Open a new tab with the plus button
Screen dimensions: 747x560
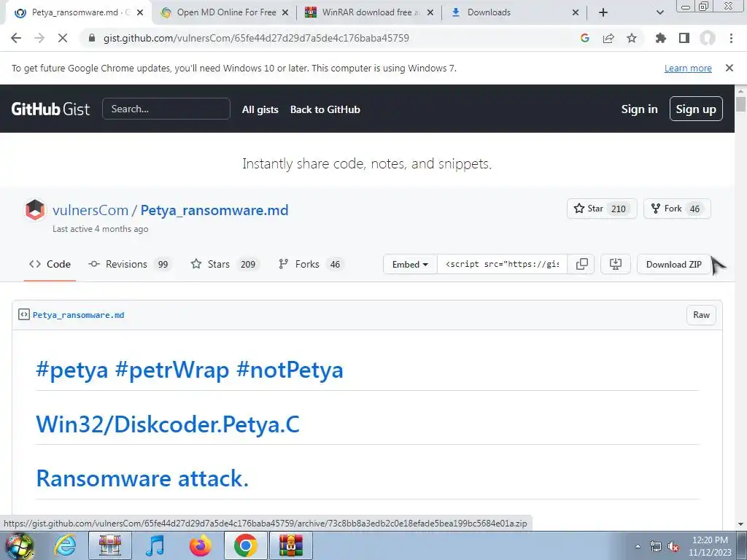click(x=603, y=12)
